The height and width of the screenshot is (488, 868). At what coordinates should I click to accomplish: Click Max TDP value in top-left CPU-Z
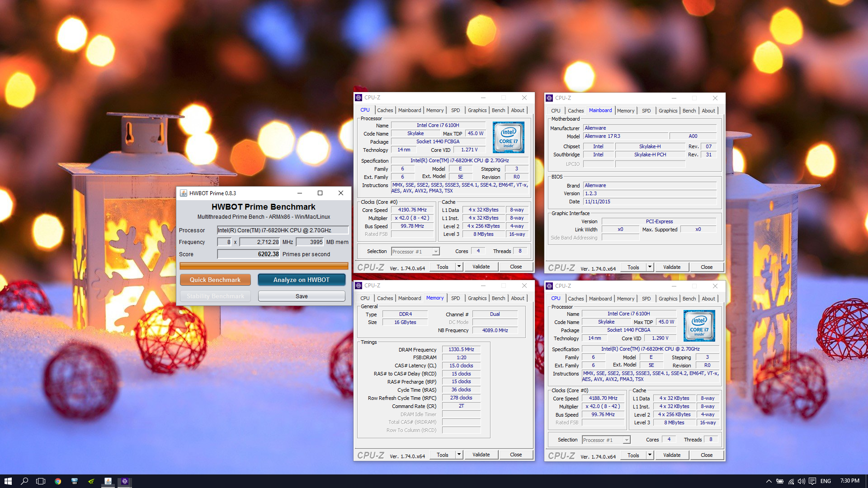coord(475,133)
